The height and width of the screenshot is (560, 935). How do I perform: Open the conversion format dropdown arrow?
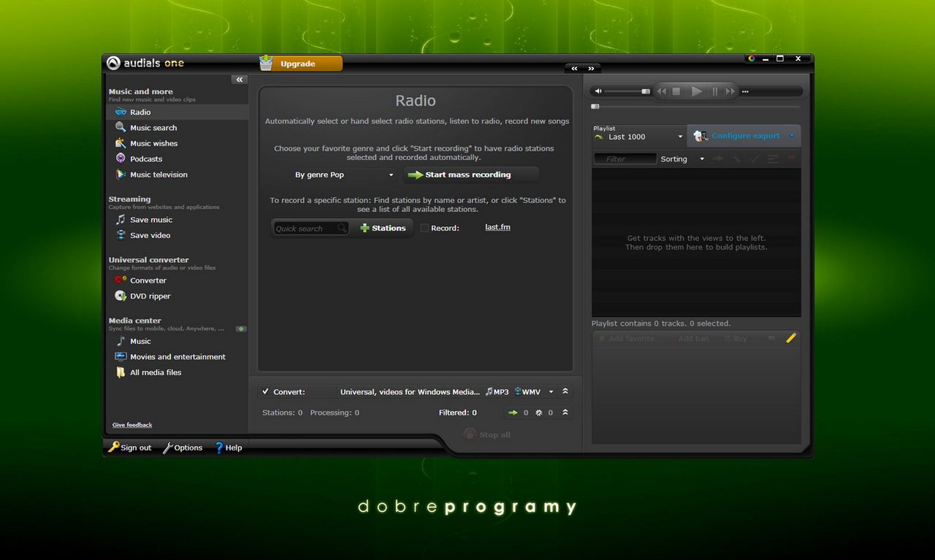tap(552, 392)
